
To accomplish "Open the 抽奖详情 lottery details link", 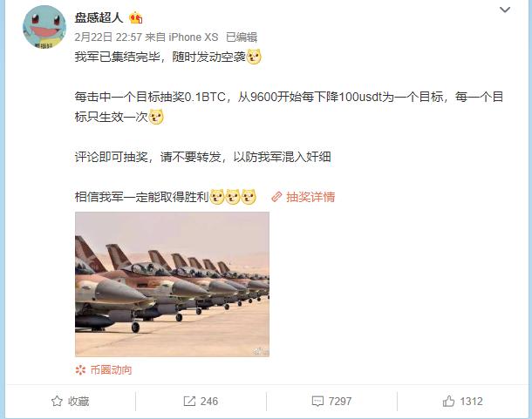I will tap(310, 197).
